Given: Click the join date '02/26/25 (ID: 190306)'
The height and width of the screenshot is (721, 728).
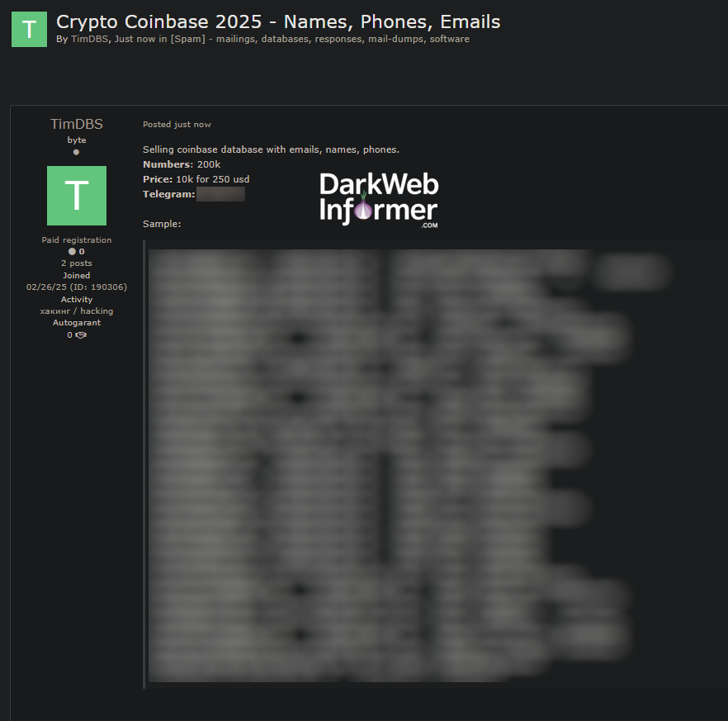Looking at the screenshot, I should click(x=77, y=287).
